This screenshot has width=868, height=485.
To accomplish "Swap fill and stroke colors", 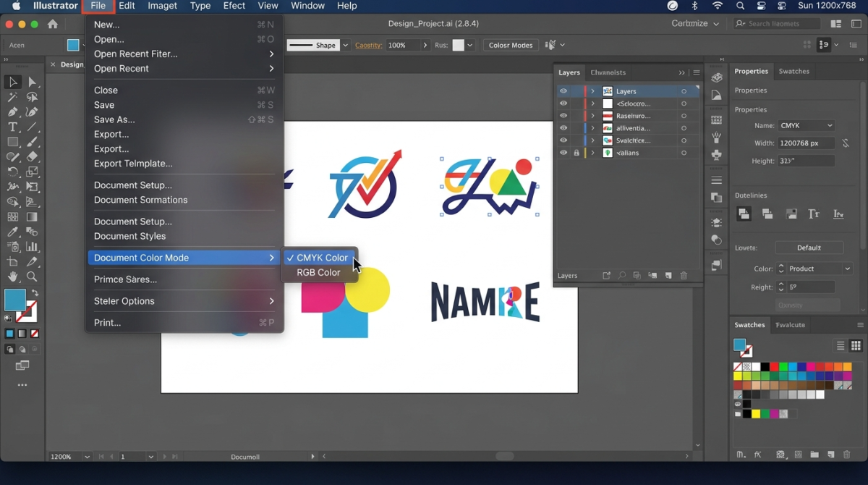I will pos(34,293).
